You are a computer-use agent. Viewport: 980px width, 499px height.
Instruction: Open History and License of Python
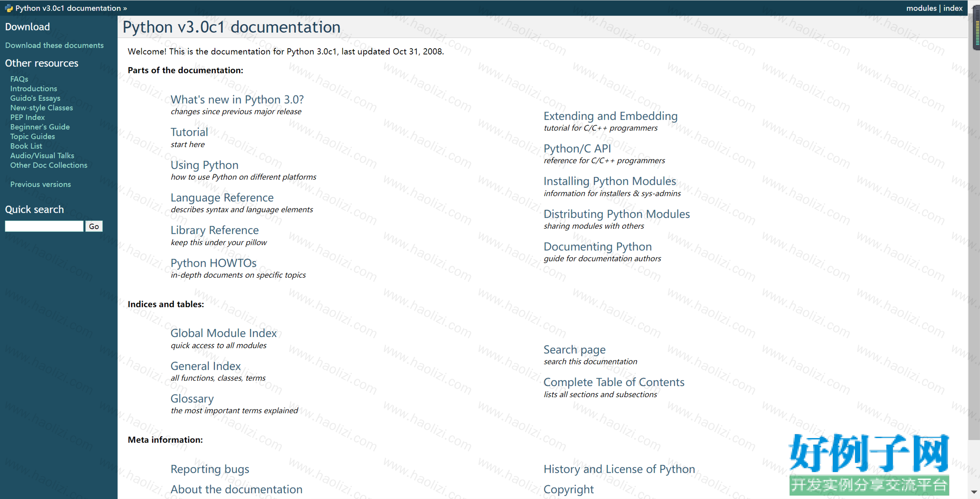tap(619, 469)
